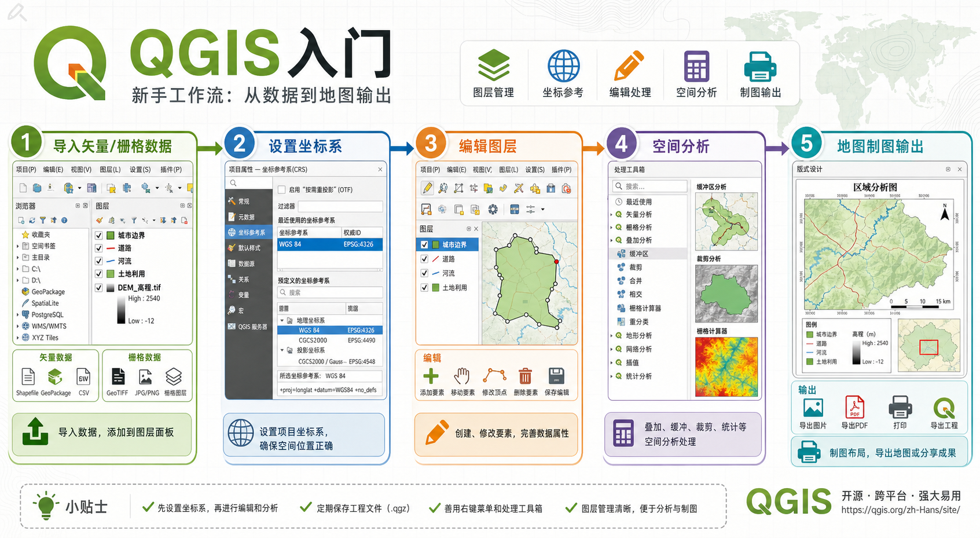Viewport: 980px width, 538px height.
Task: Select the CSV file icon
Action: 84,377
